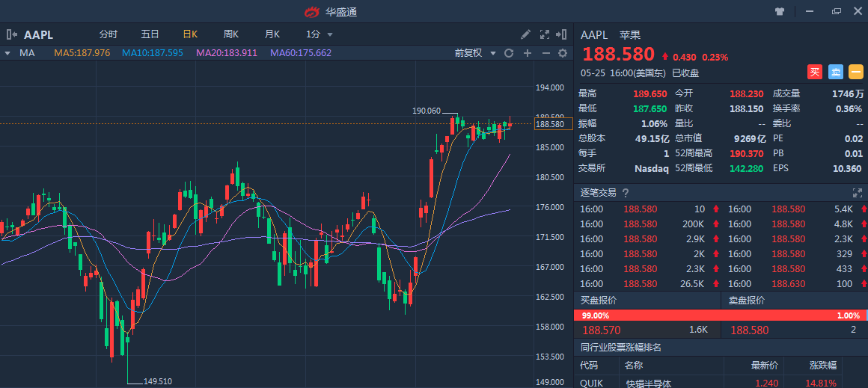Select the pencil drawing tool
868x388 pixels.
(x=526, y=34)
